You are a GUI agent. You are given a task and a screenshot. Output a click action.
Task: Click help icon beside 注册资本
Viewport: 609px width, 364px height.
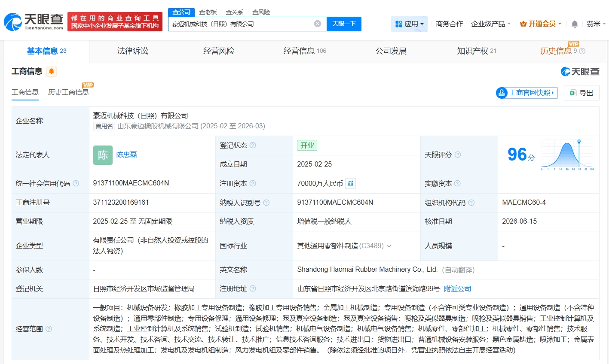(x=253, y=183)
